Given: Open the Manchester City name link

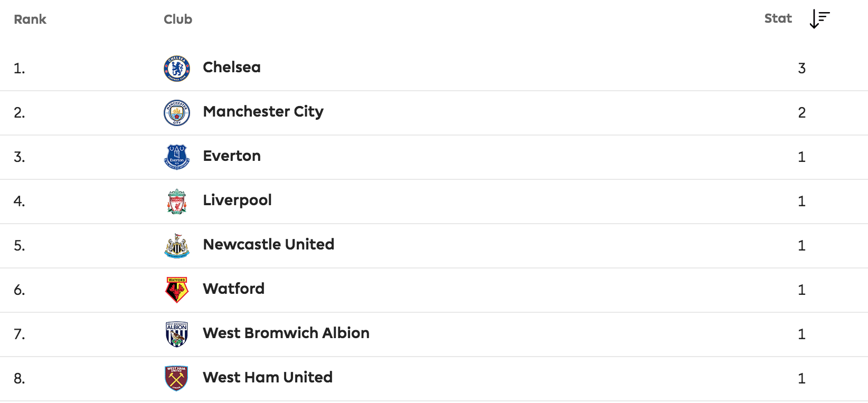Looking at the screenshot, I should click(263, 112).
